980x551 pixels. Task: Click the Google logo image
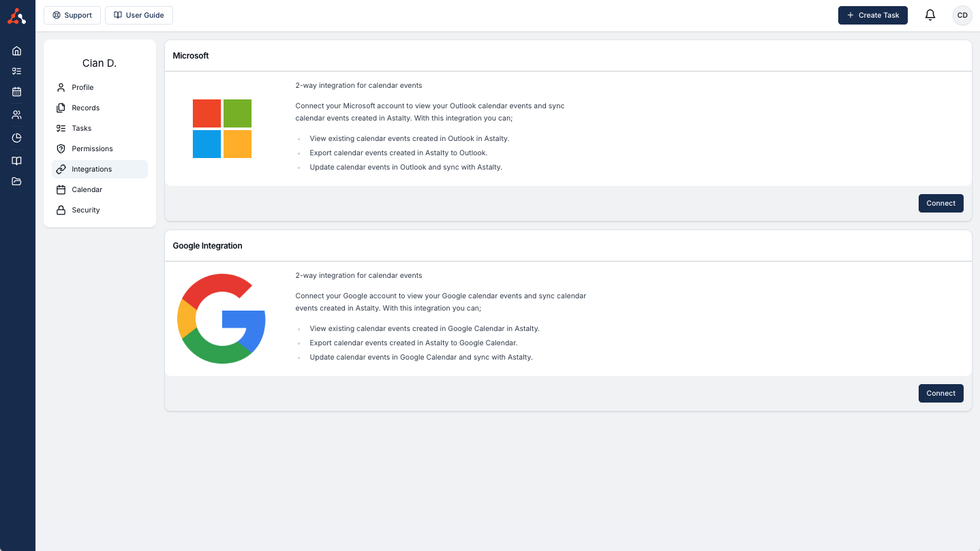(x=221, y=319)
